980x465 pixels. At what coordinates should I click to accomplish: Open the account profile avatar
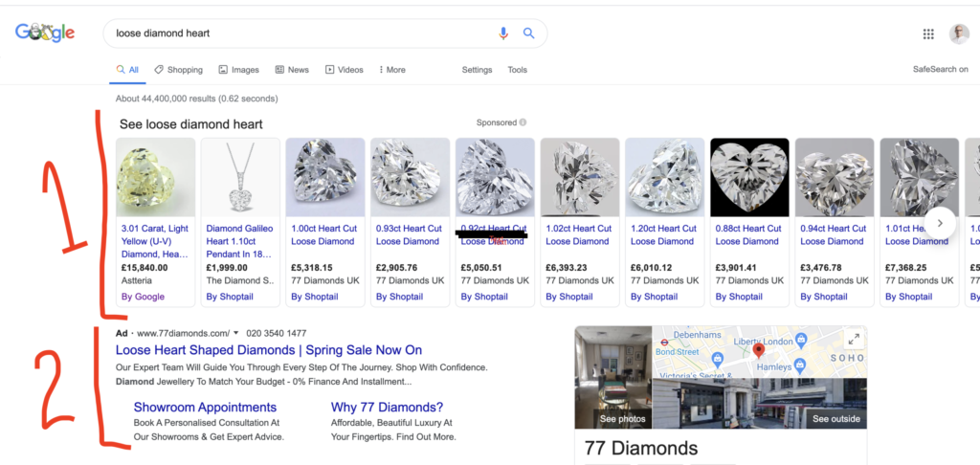click(959, 33)
